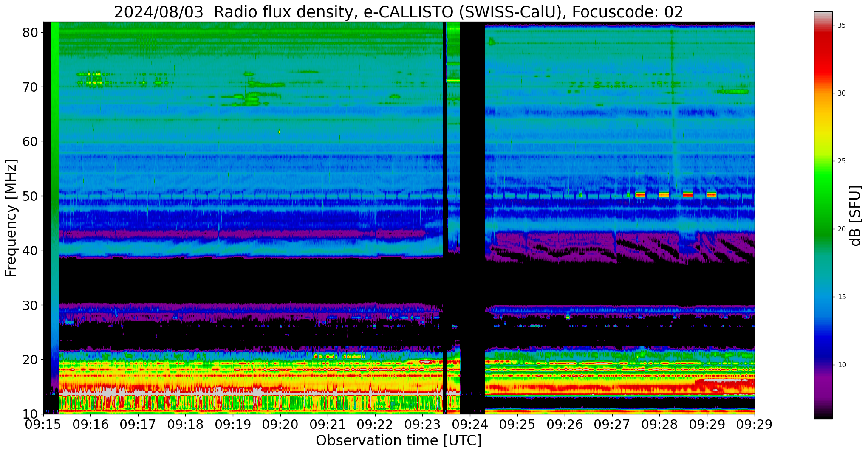
Task: Click the 09:15 time tick label
Action: click(43, 425)
